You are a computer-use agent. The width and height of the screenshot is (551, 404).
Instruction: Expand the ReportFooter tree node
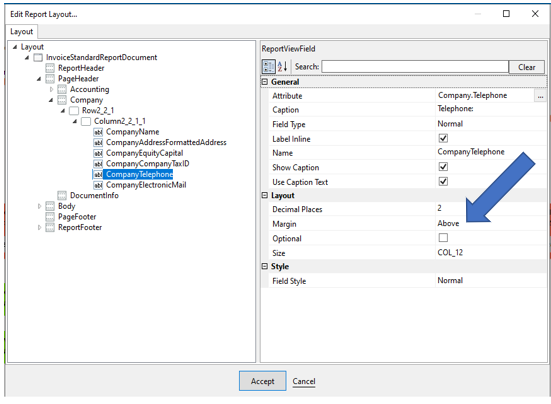coord(39,227)
